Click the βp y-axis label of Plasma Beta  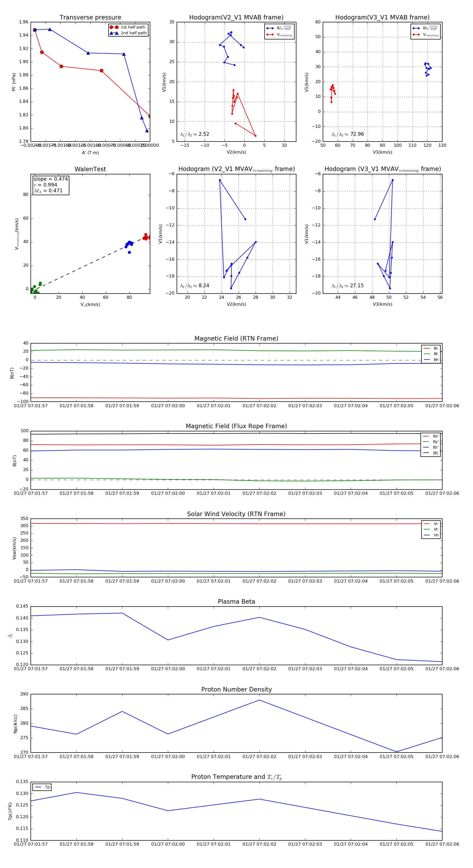pos(10,636)
